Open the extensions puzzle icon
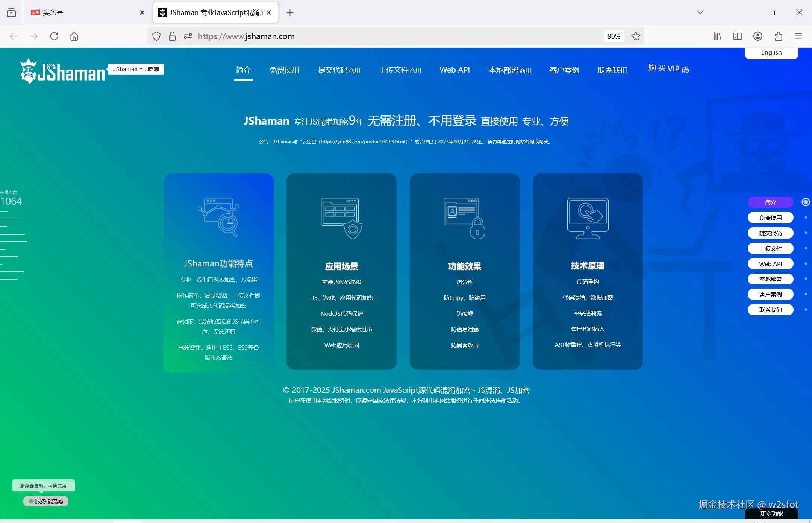Image resolution: width=812 pixels, height=523 pixels. click(x=778, y=36)
